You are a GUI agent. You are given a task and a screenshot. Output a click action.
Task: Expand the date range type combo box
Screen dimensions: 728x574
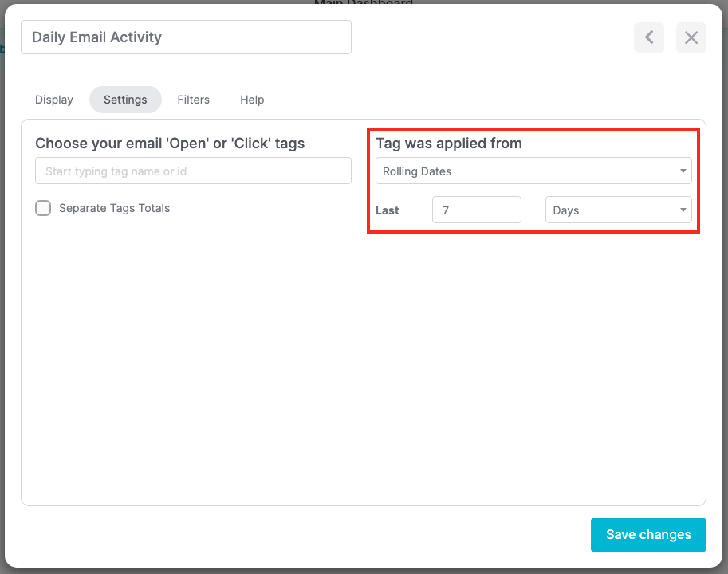[x=533, y=171]
